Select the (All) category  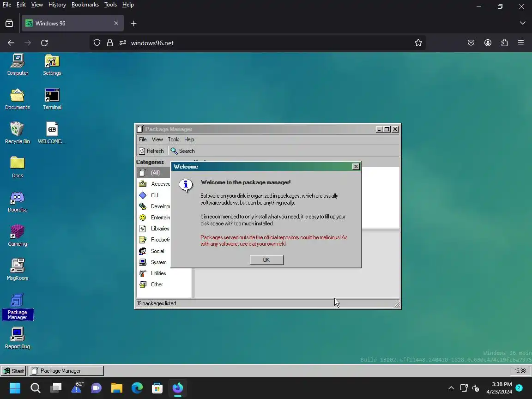pyautogui.click(x=153, y=173)
